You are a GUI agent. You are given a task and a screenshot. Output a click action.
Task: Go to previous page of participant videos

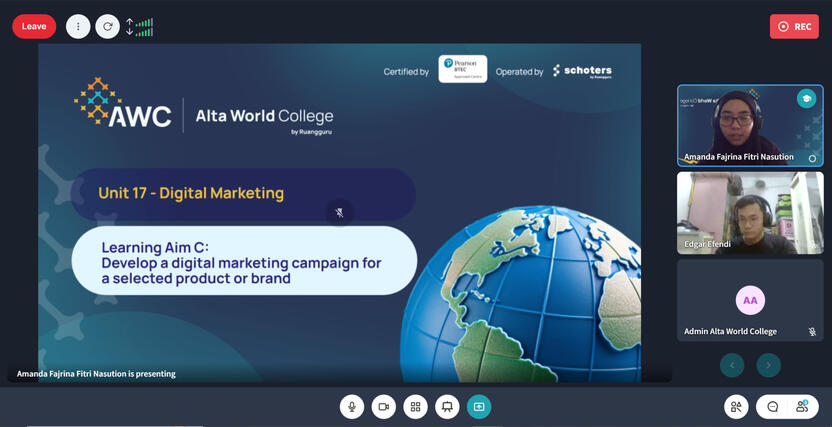pyautogui.click(x=732, y=366)
